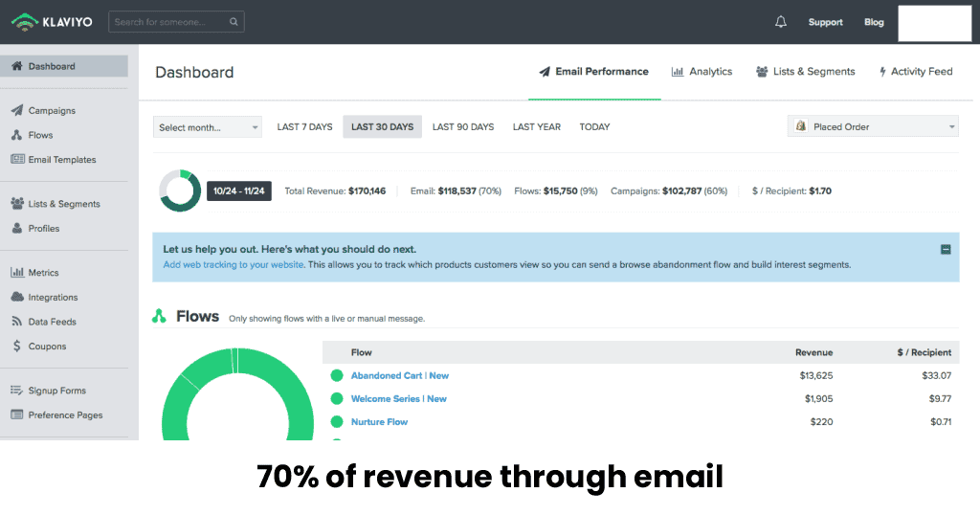This screenshot has height=515, width=980.
Task: Open Email Templates in sidebar
Action: click(x=62, y=159)
